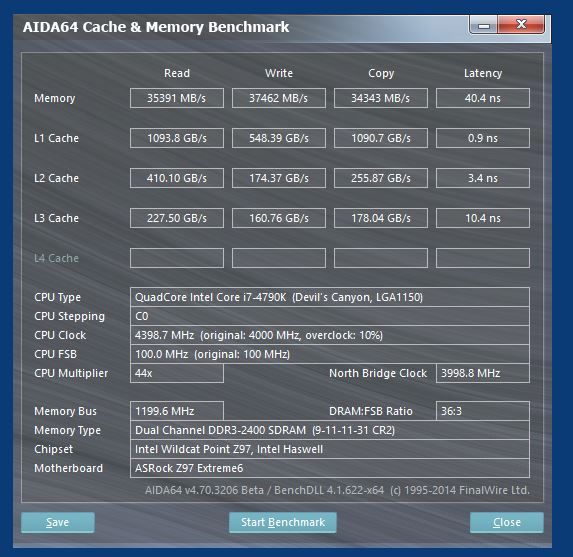Image resolution: width=573 pixels, height=557 pixels.
Task: Click the Motherboard label
Action: coord(68,468)
